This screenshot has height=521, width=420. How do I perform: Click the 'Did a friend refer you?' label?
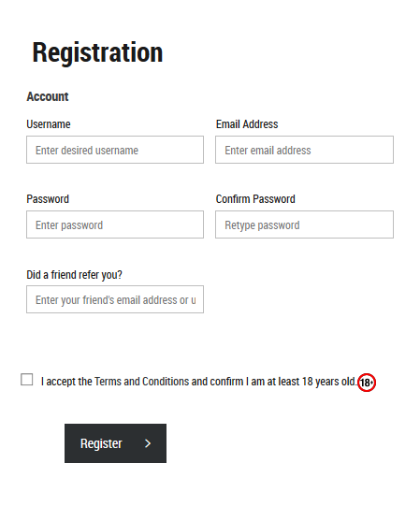(x=75, y=275)
